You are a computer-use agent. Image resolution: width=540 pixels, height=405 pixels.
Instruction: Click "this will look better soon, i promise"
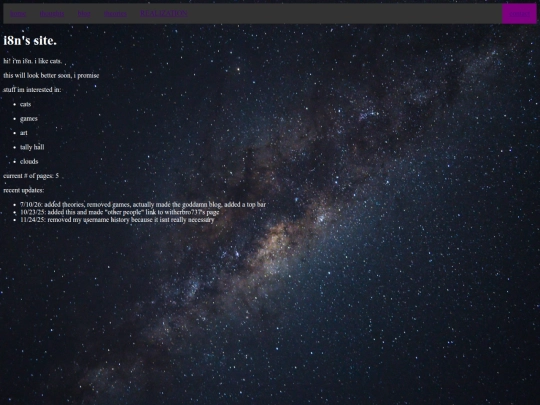(51, 75)
